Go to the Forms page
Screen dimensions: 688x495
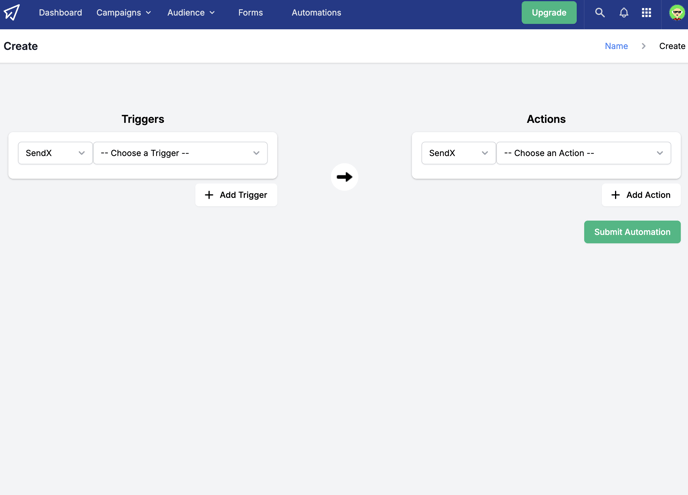click(x=251, y=13)
